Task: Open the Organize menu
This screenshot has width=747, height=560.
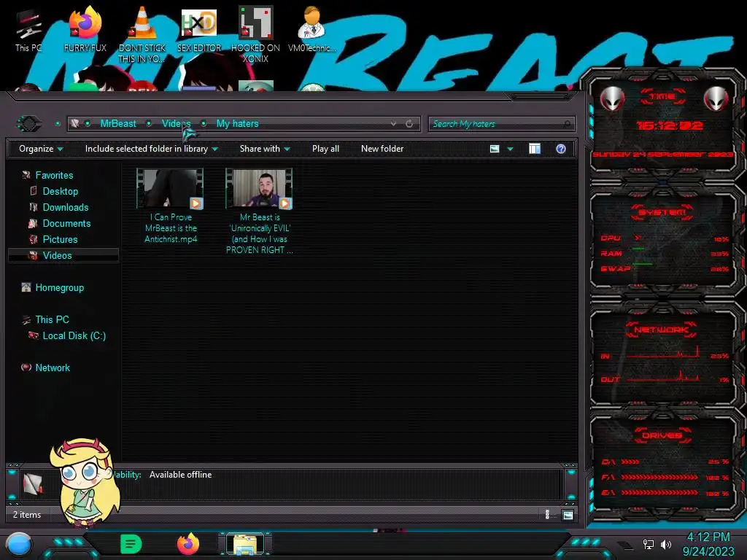Action: [41, 149]
